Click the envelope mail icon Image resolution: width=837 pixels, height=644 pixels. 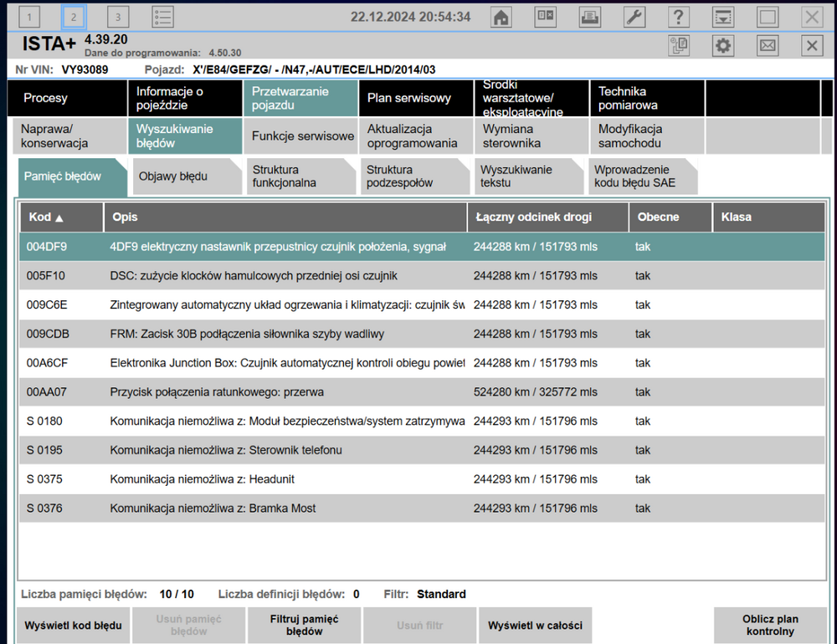tap(768, 45)
